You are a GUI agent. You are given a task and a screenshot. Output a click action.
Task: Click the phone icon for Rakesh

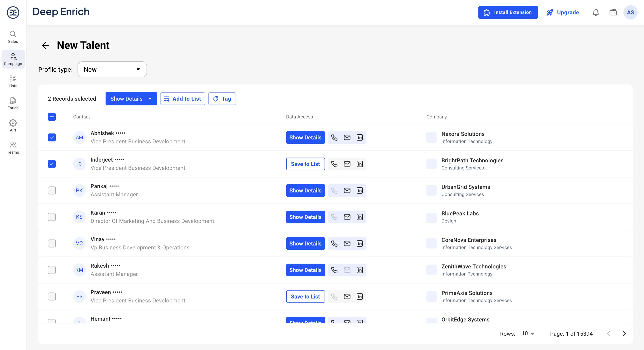[x=334, y=270]
